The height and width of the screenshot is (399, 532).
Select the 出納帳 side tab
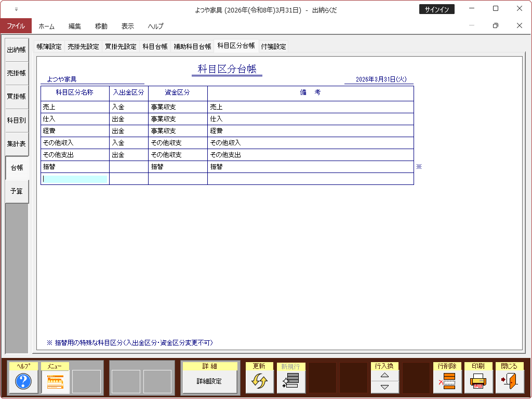[16, 50]
